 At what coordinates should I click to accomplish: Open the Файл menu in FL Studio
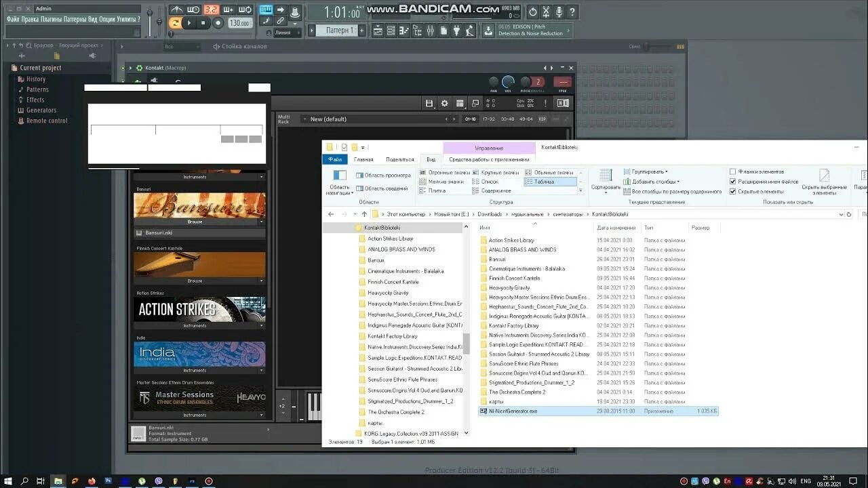pos(13,19)
